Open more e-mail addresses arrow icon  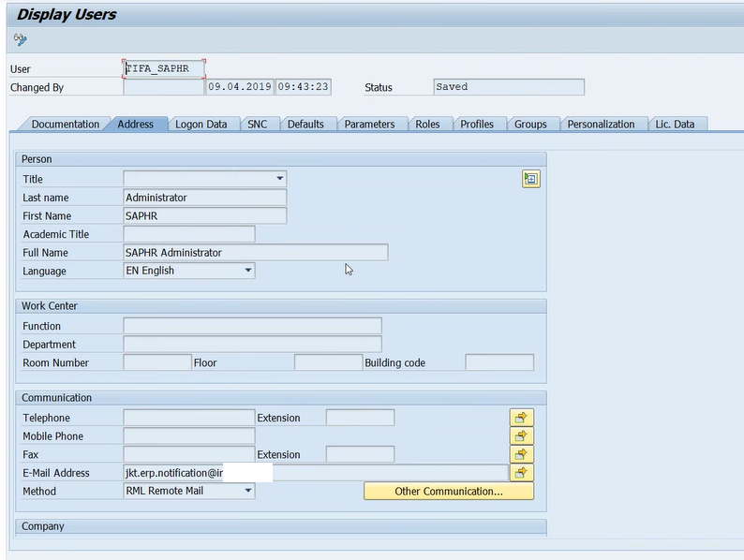tap(522, 473)
